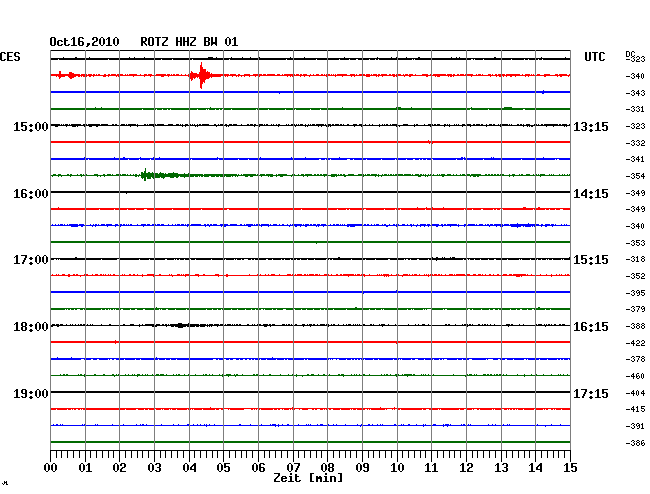650x494 pixels.
Task: Click the DC offset value -379
Action: coord(635,309)
